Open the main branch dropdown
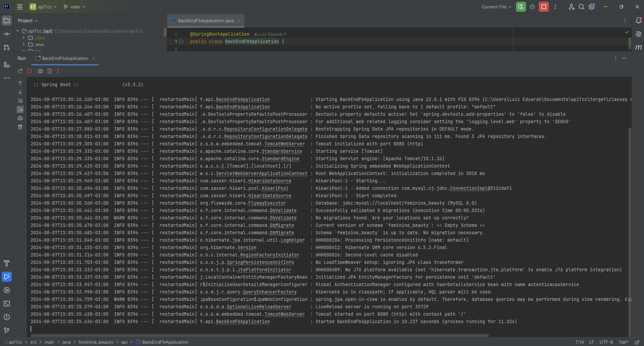 (x=74, y=7)
